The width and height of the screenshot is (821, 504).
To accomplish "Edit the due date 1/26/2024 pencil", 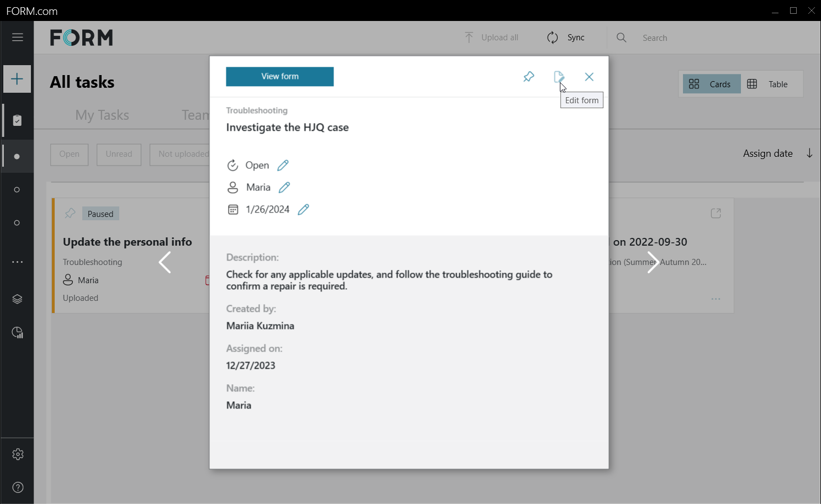I will coord(303,209).
